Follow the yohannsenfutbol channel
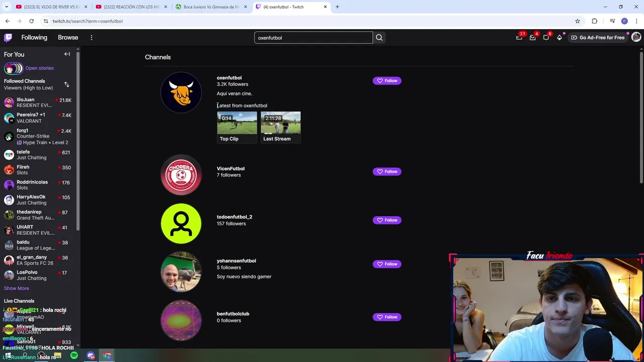 click(387, 264)
